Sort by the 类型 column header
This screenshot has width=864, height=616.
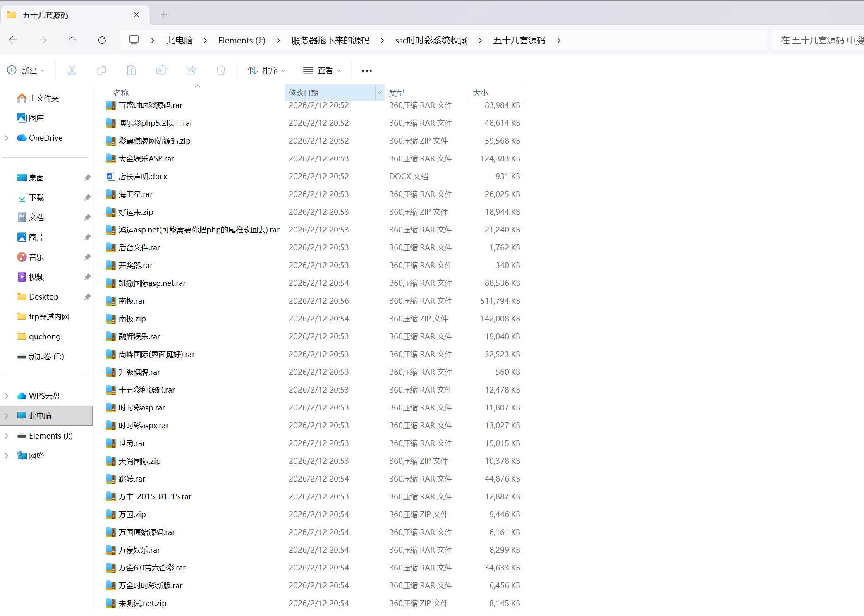pos(397,93)
